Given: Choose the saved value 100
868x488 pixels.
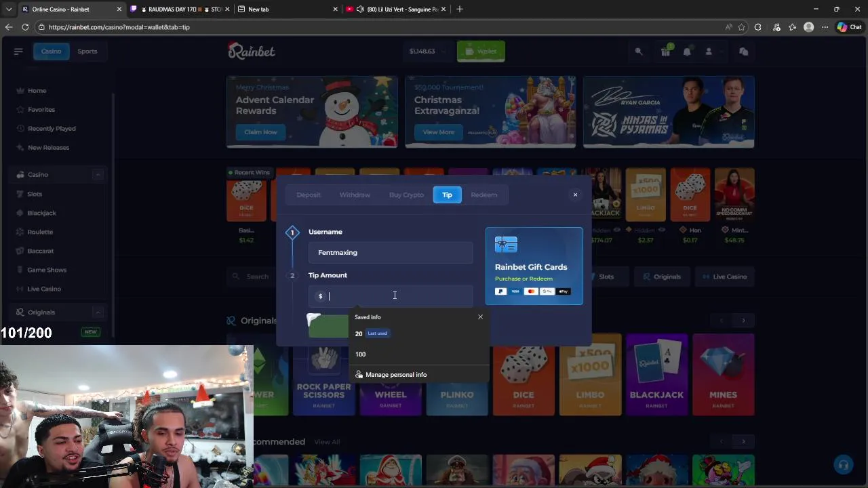Looking at the screenshot, I should [x=418, y=354].
